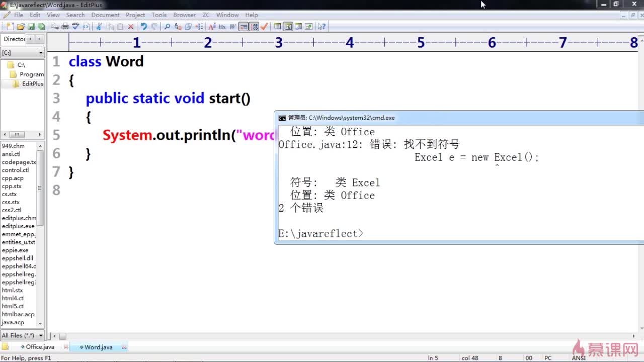Open the Set Font icon
Viewport: 644px width, 362px height.
click(212, 26)
